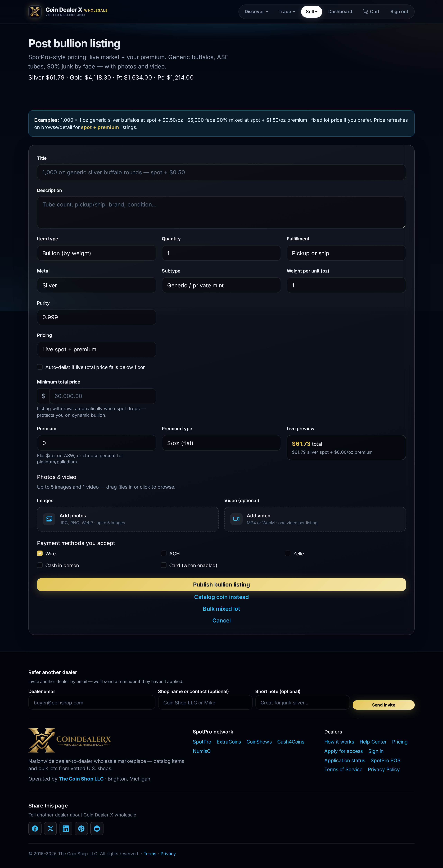Open the Cart icon in navbar

pos(365,11)
